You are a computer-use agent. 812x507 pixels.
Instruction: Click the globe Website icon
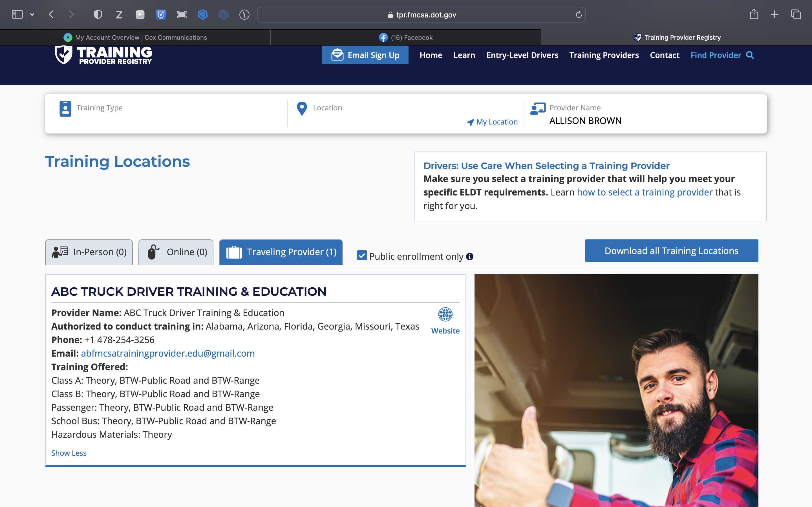point(445,315)
